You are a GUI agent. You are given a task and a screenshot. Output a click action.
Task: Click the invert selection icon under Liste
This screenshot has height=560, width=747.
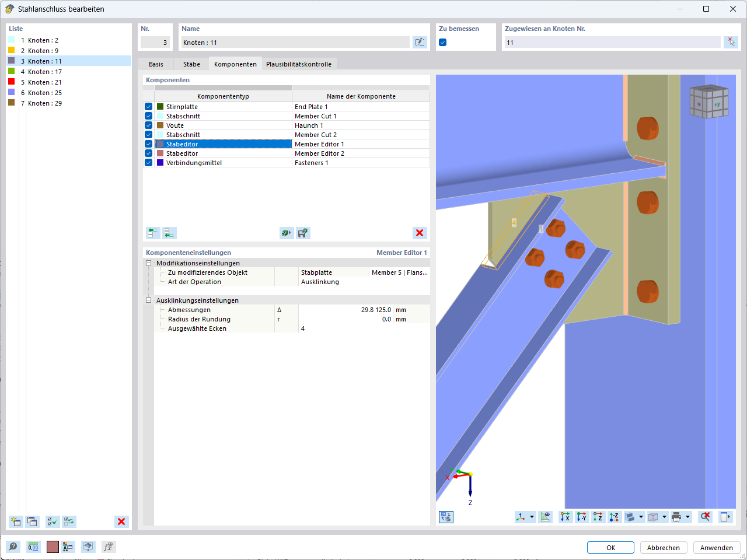[69, 521]
